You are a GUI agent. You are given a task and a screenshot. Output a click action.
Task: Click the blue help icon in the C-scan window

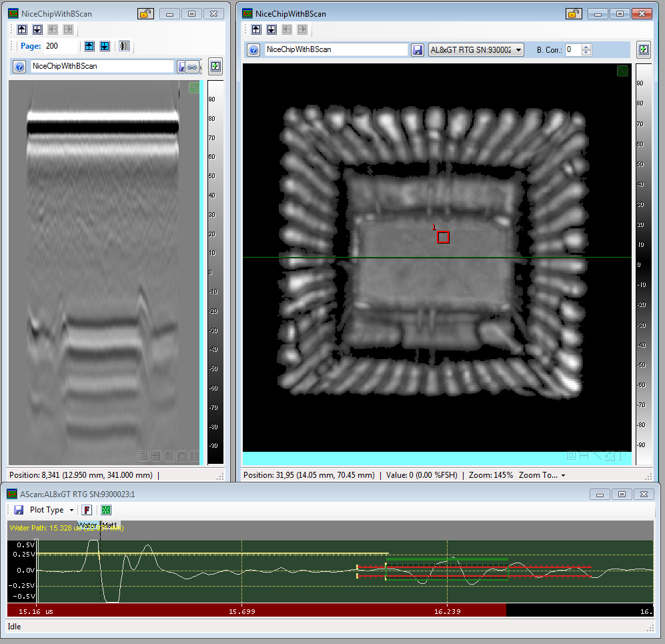[253, 50]
